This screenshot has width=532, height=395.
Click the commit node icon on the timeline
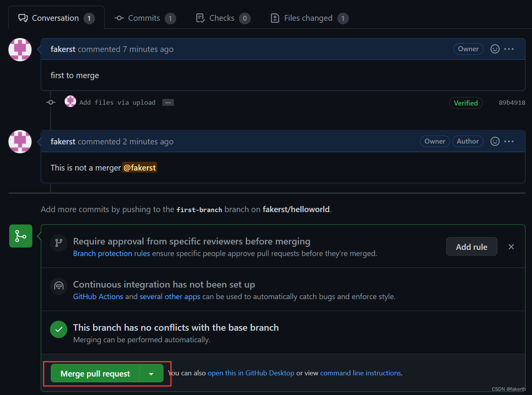tap(51, 102)
